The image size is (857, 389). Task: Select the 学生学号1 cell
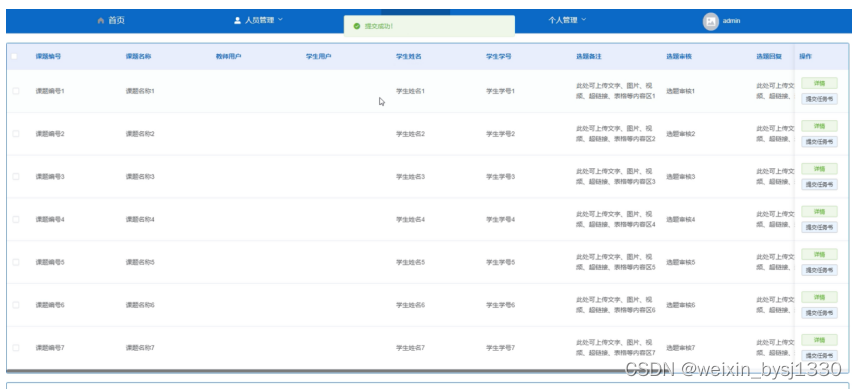click(501, 91)
